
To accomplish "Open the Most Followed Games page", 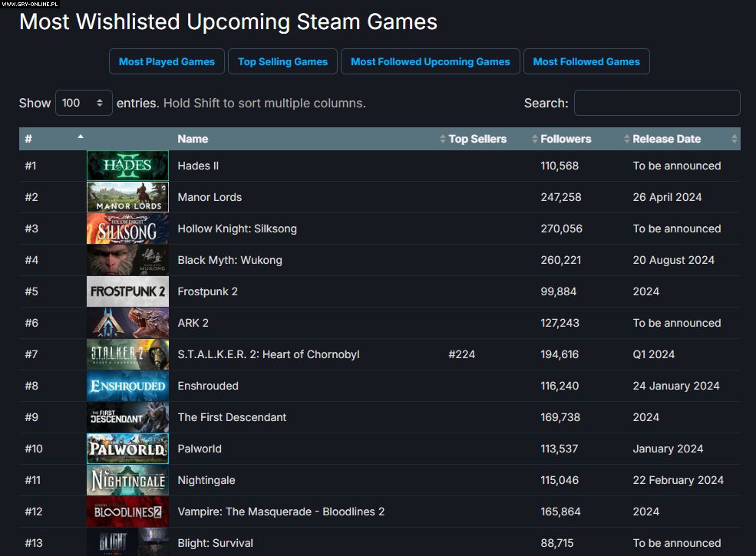I will (586, 61).
